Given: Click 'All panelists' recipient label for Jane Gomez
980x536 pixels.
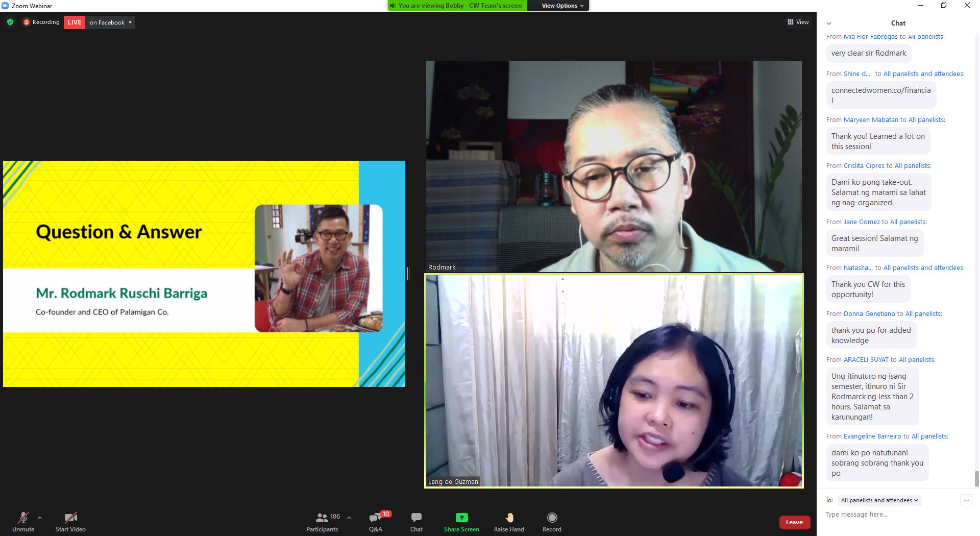Looking at the screenshot, I should coord(909,222).
